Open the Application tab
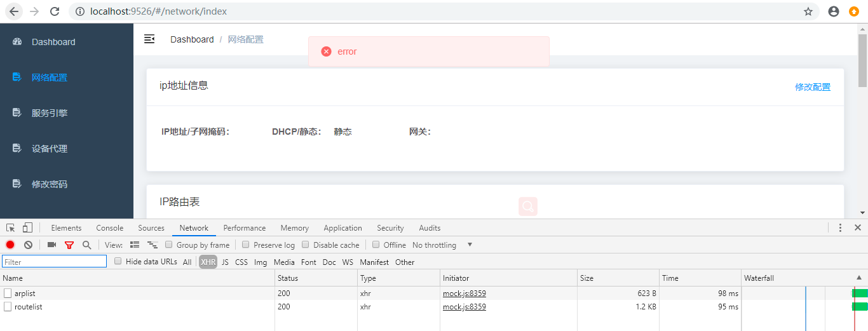 coord(342,228)
